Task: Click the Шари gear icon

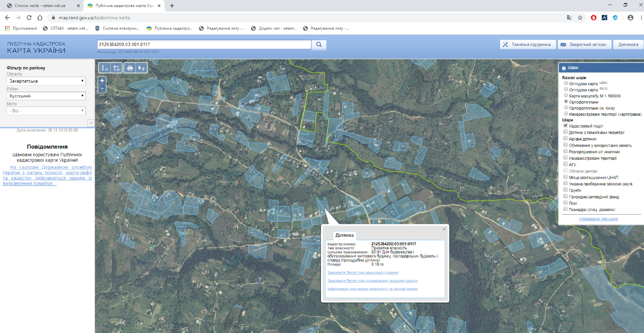Action: pyautogui.click(x=564, y=68)
